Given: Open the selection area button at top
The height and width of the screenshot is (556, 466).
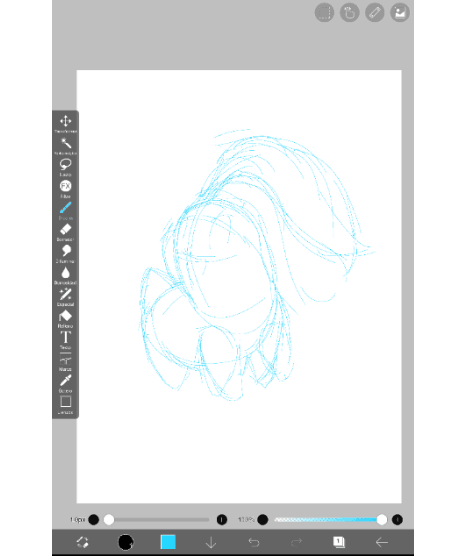Looking at the screenshot, I should click(x=324, y=13).
